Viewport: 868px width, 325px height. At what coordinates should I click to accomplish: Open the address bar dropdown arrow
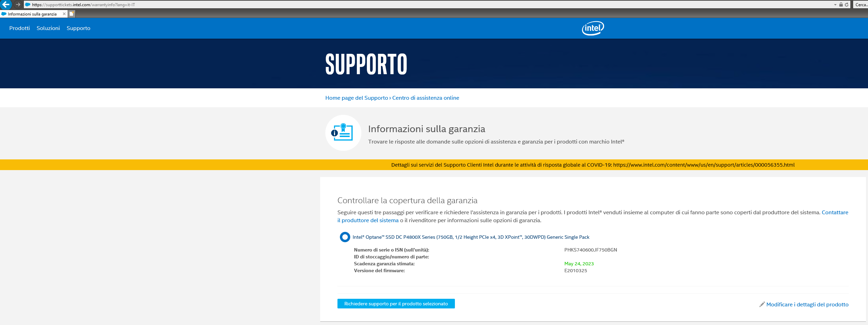[x=835, y=5]
